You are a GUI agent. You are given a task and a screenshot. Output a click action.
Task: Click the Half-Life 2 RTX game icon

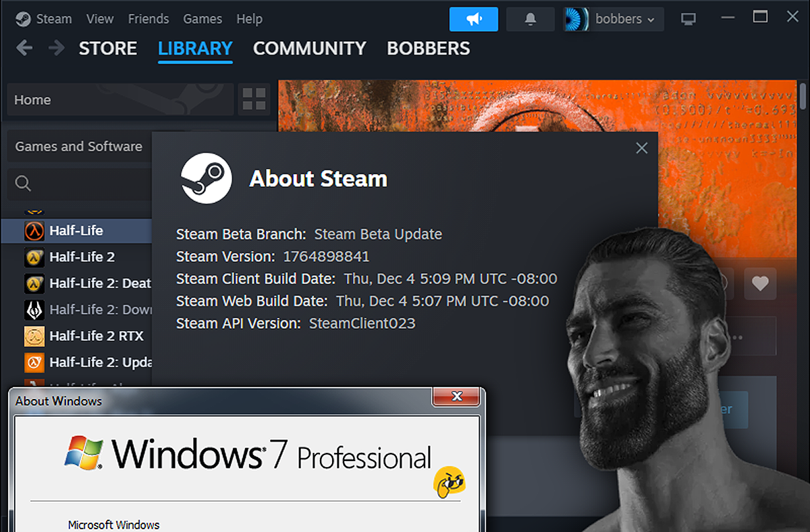34,336
